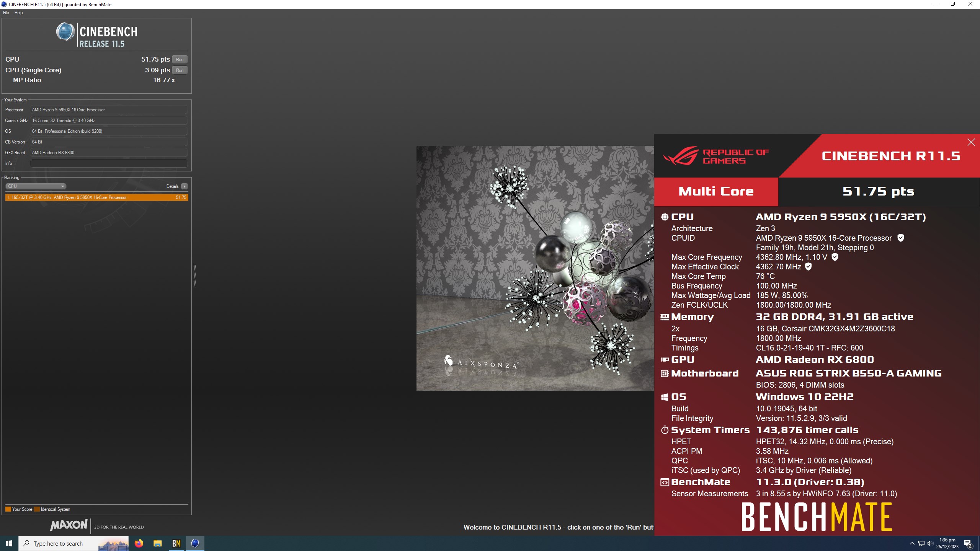Click the rendered benchmark scene image

pos(535,268)
